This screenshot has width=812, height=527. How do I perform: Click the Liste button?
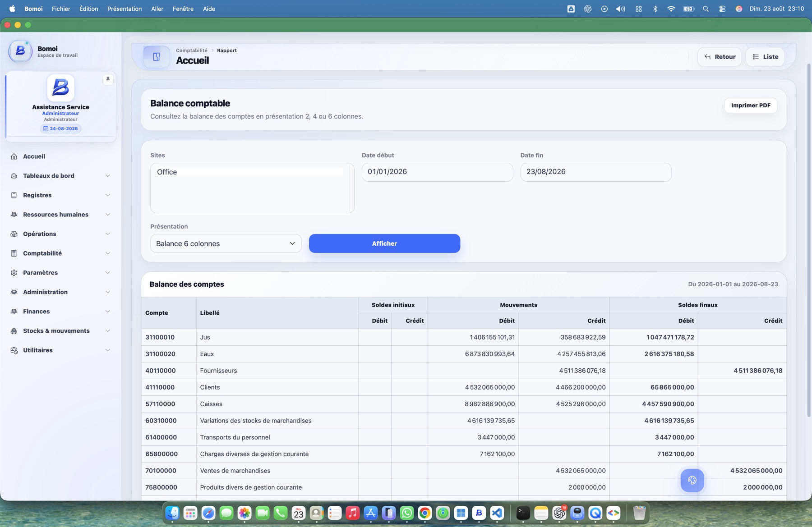click(x=765, y=57)
